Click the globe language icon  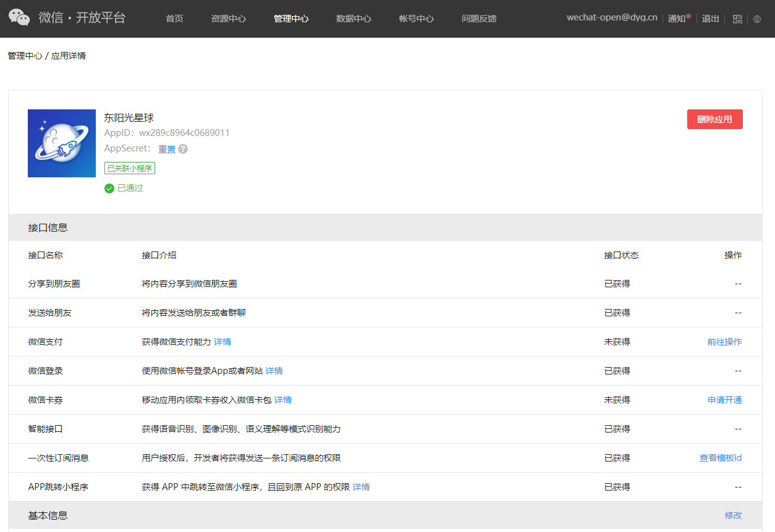click(x=757, y=19)
